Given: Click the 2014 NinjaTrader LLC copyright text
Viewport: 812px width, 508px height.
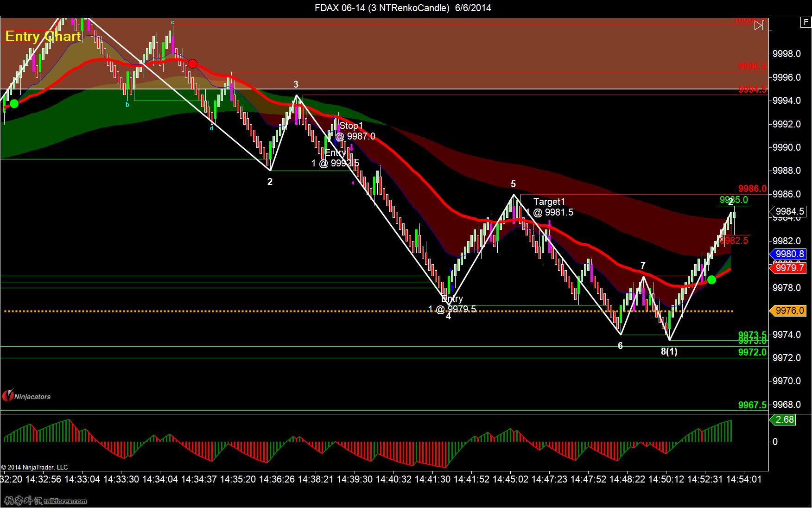Looking at the screenshot, I should coord(34,467).
